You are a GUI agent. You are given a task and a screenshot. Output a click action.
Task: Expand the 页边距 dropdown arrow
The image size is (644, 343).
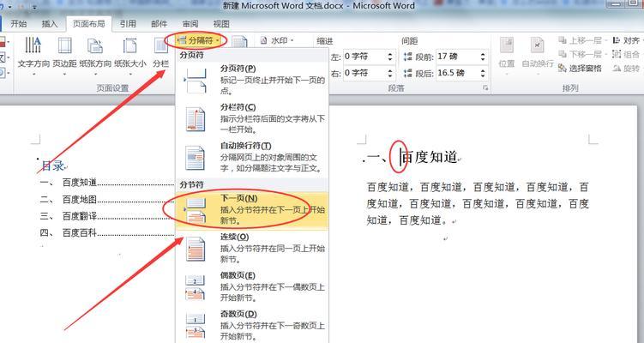click(x=65, y=75)
